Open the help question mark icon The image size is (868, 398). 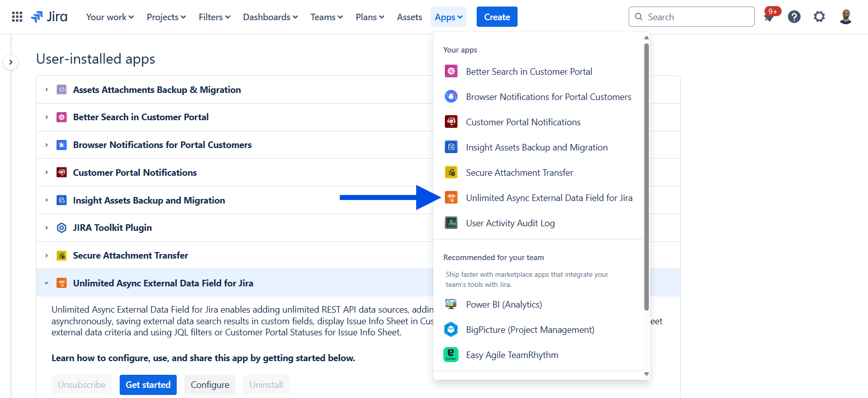click(794, 17)
